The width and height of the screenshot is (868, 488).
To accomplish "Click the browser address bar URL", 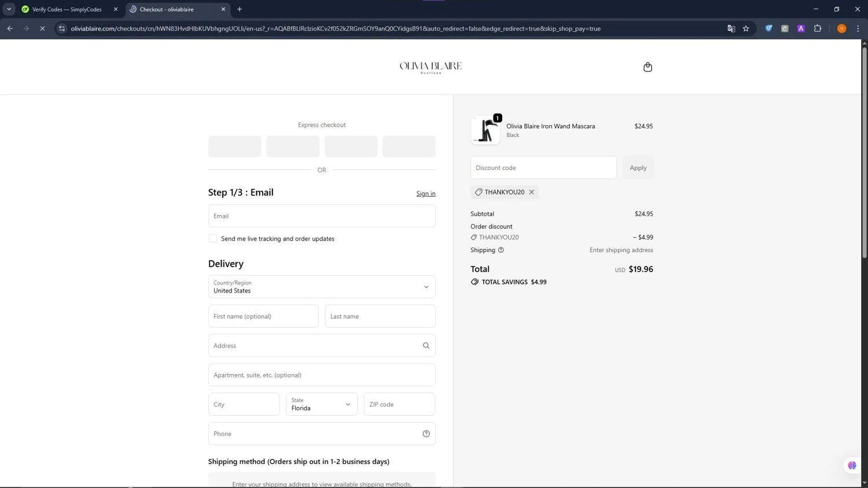I will tap(336, 28).
